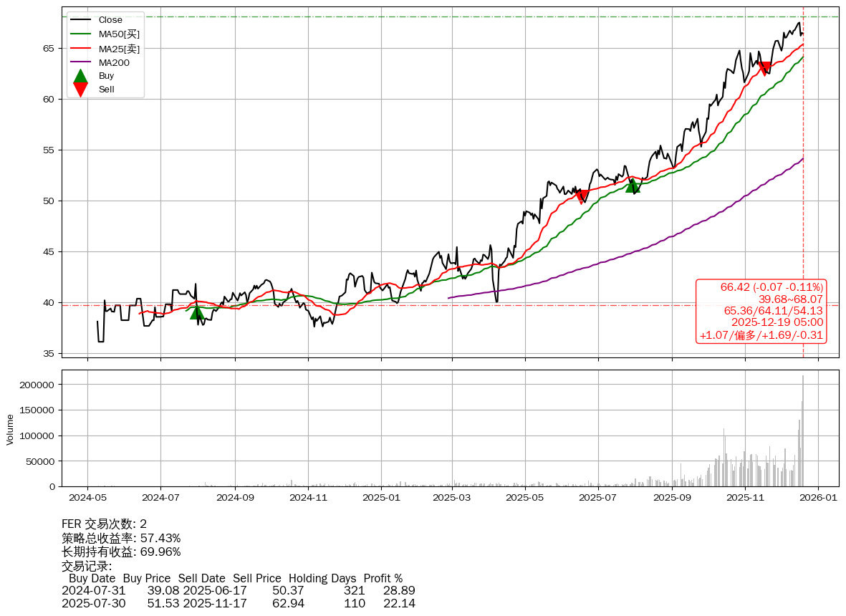Click the MA50[买] legend entry
Viewport: 846px width, 616px height.
(x=119, y=34)
